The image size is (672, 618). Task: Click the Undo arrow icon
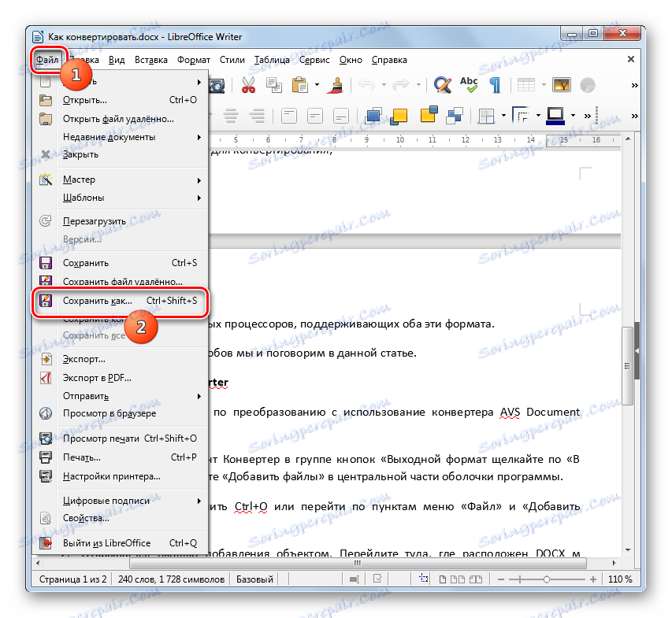pyautogui.click(x=367, y=85)
